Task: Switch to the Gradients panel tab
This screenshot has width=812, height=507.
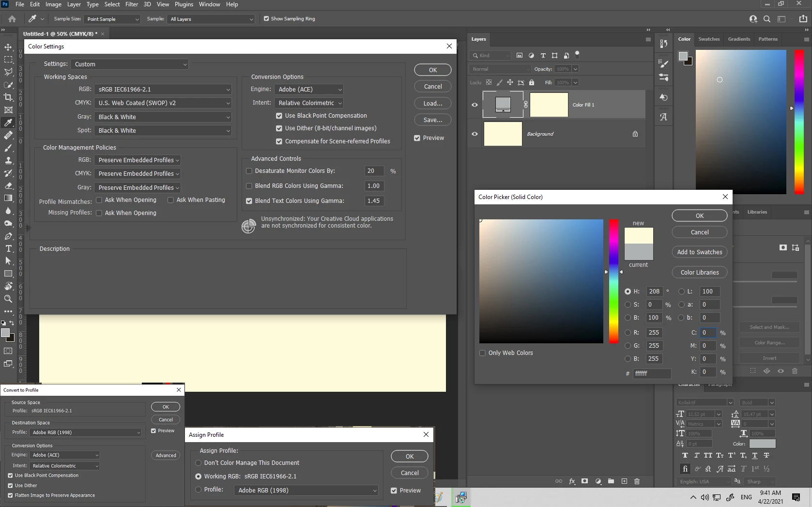Action: (739, 39)
